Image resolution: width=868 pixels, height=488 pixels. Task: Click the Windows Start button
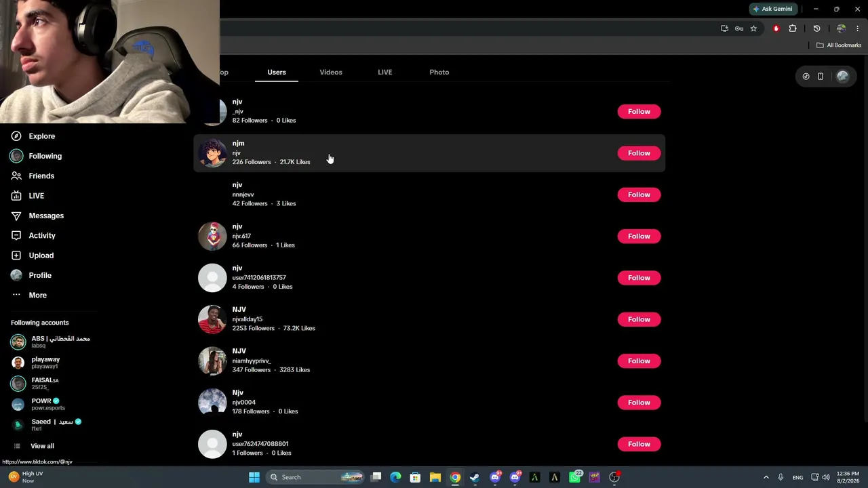(254, 477)
